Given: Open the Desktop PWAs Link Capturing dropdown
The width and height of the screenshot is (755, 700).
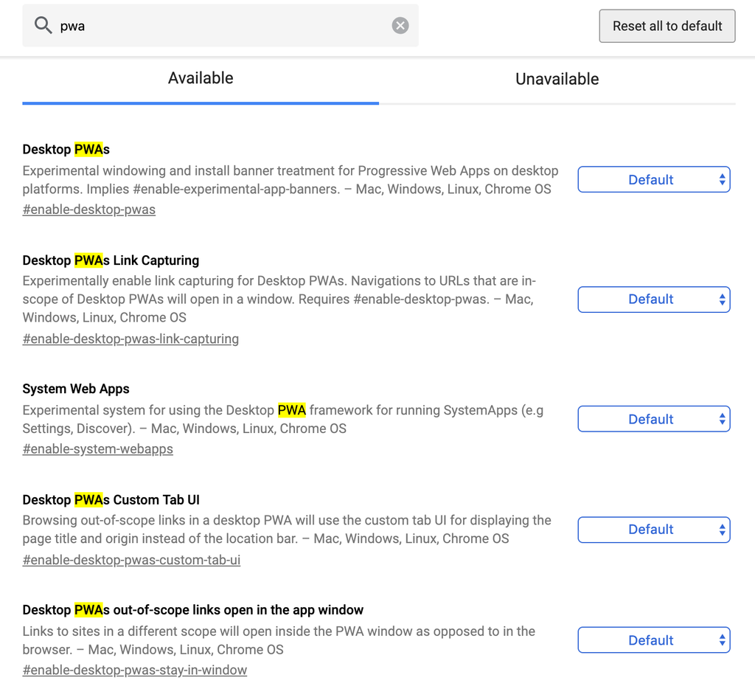Looking at the screenshot, I should pyautogui.click(x=653, y=299).
